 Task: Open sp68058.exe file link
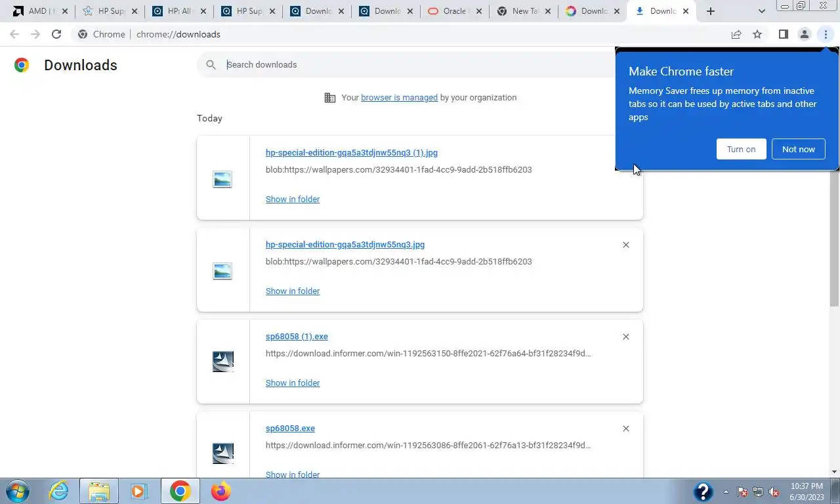pos(290,429)
